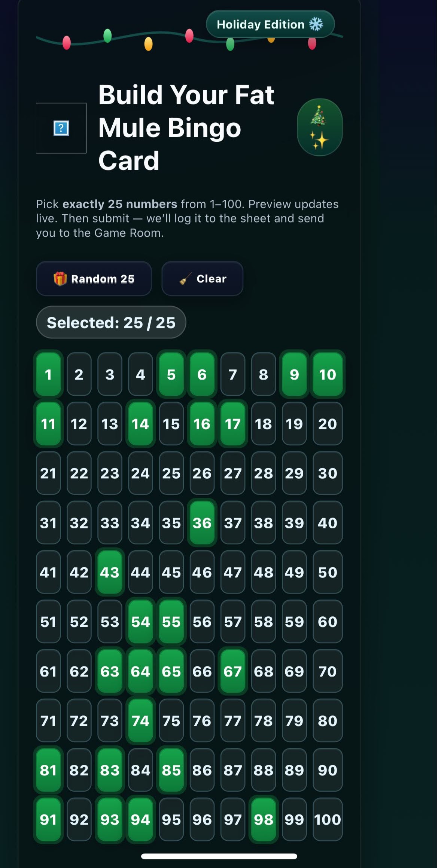Pick number 50 on grid
Image resolution: width=438 pixels, height=868 pixels.
[x=327, y=572]
